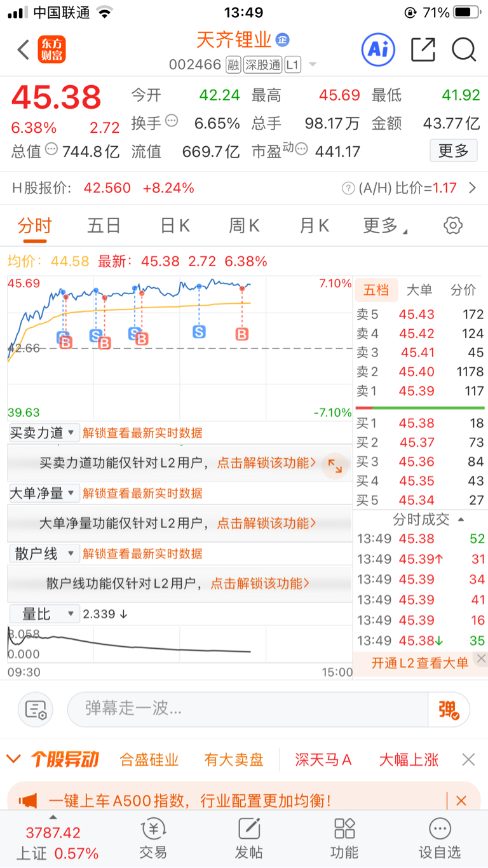Tap 点击解锁该功能 in 散户线 panel
Screen dimensions: 488x868
pyautogui.click(x=261, y=583)
